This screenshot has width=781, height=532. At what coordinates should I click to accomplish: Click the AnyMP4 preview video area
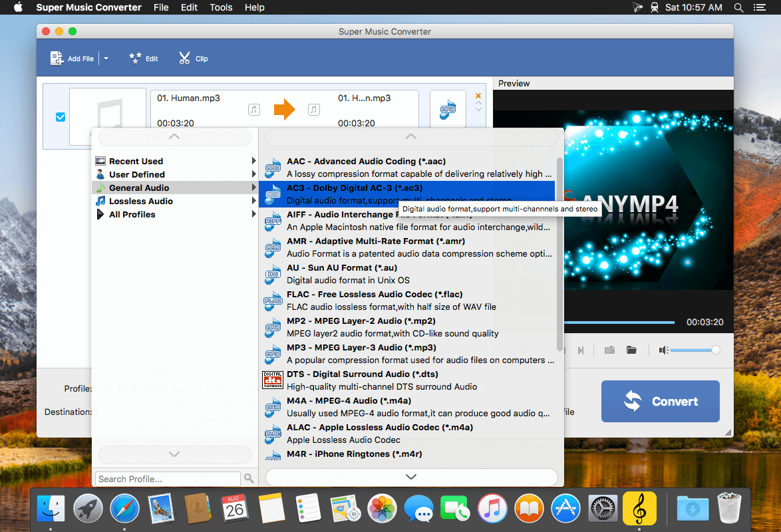649,200
